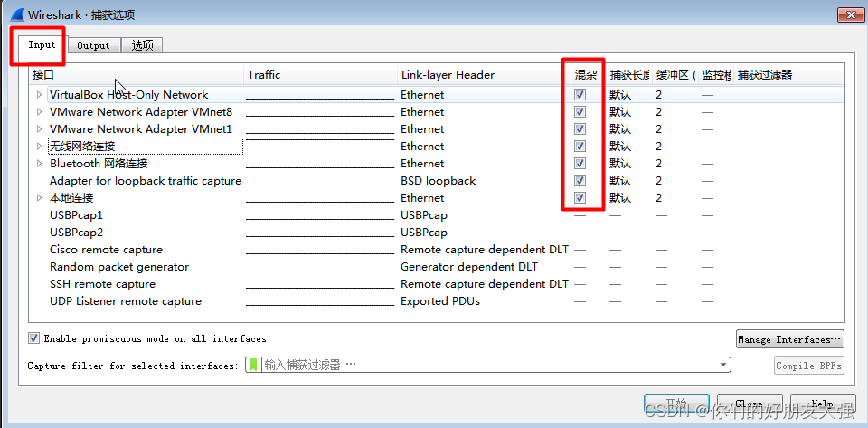Click Generator dependent DLT cell
Screen dimensions: 868x428
click(469, 267)
